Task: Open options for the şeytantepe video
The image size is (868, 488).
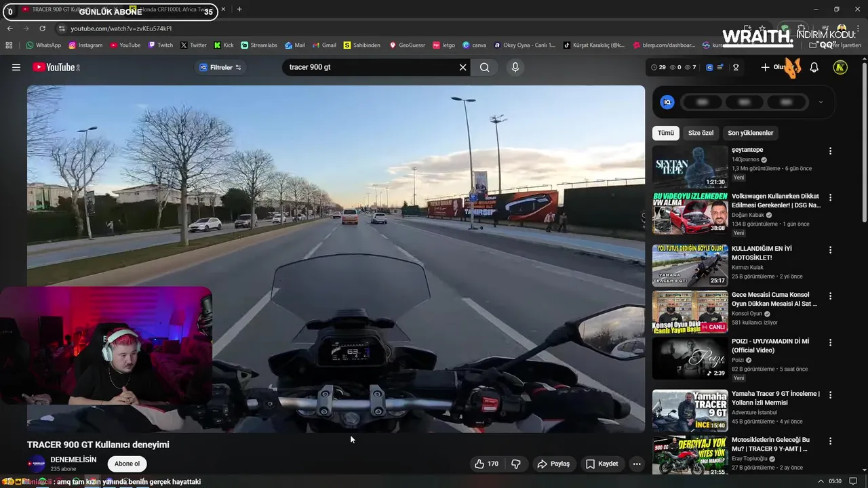Action: (830, 151)
